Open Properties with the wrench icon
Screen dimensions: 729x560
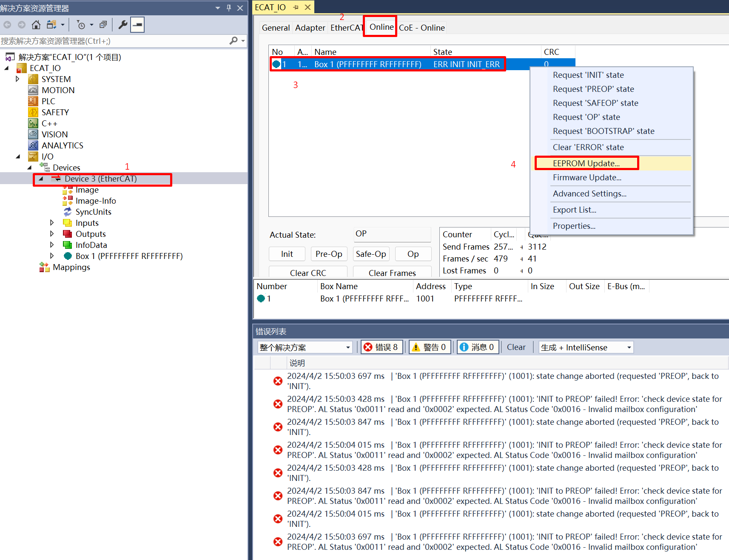click(122, 24)
